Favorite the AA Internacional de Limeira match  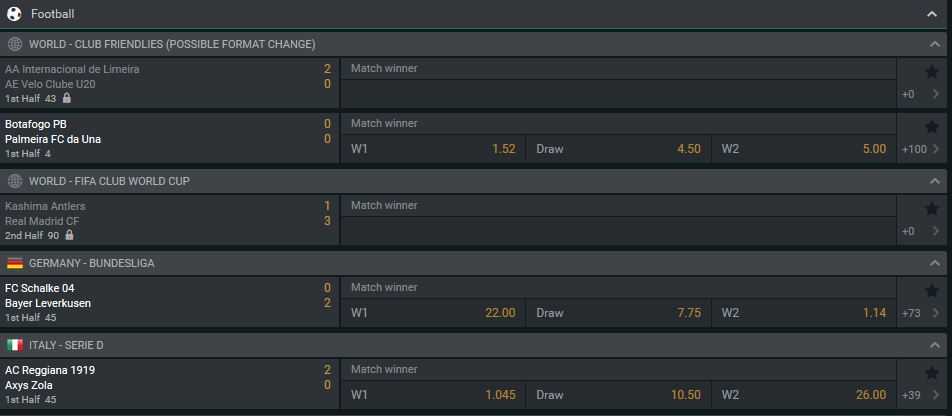pos(931,72)
